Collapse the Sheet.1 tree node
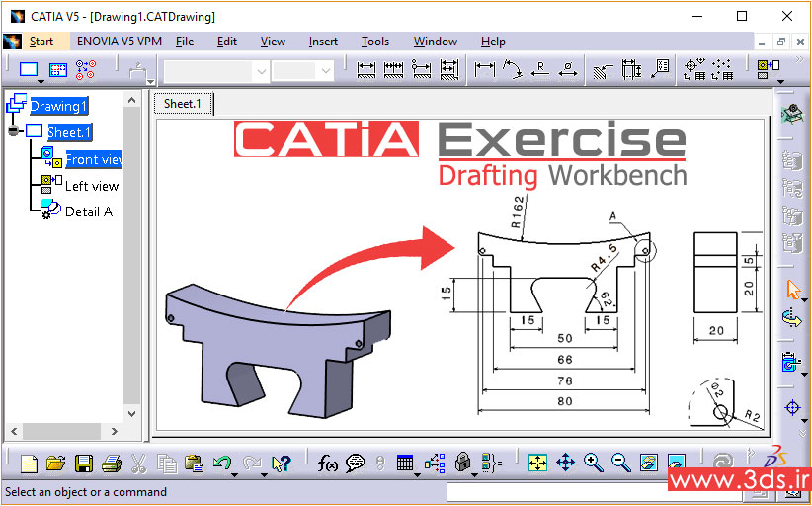Viewport: 812px width, 506px height. [13, 130]
